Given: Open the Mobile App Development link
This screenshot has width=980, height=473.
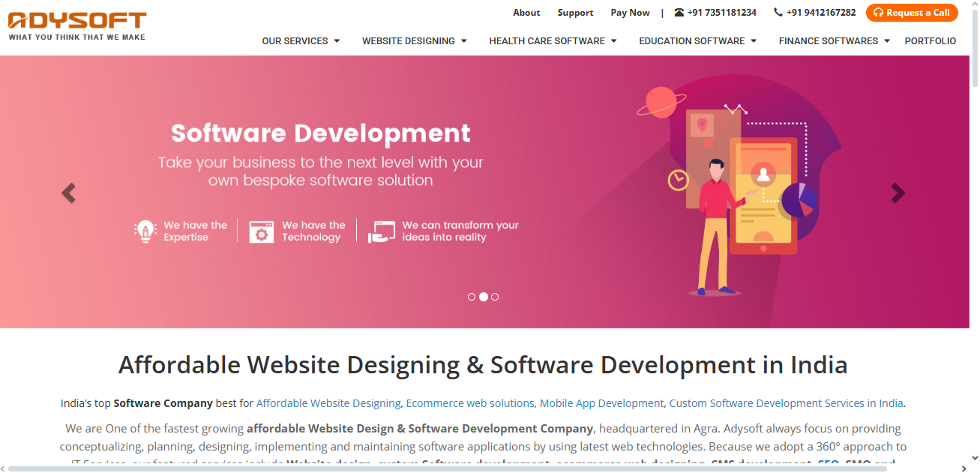Looking at the screenshot, I should coord(601,403).
